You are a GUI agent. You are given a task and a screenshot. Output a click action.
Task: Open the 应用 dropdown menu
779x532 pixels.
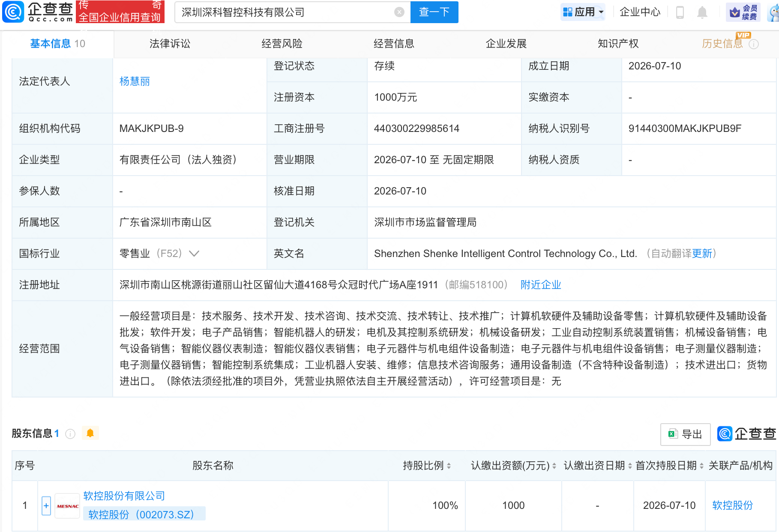pyautogui.click(x=583, y=12)
